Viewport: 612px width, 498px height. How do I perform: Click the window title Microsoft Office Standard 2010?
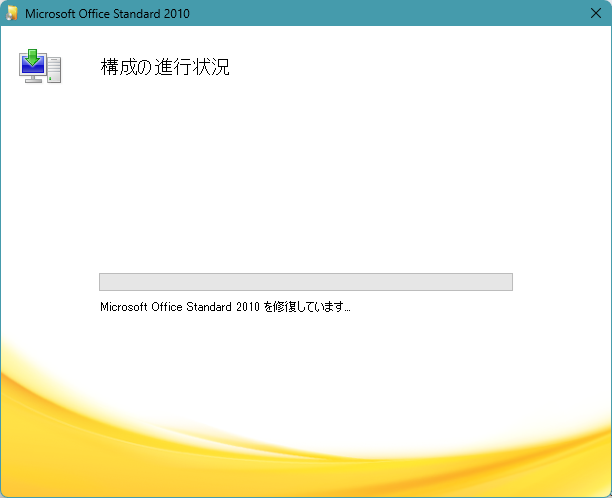coord(107,14)
